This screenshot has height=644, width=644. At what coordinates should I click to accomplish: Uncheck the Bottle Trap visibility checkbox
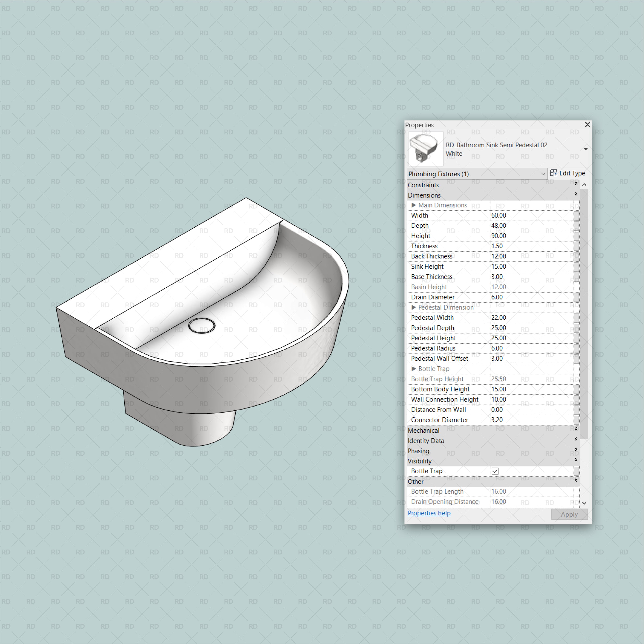495,471
